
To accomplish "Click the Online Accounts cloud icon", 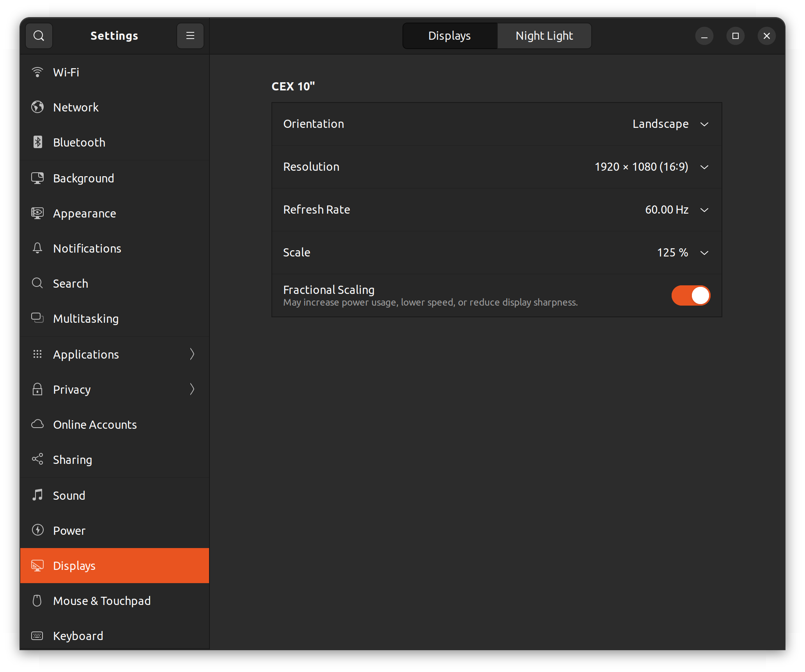I will pyautogui.click(x=37, y=424).
